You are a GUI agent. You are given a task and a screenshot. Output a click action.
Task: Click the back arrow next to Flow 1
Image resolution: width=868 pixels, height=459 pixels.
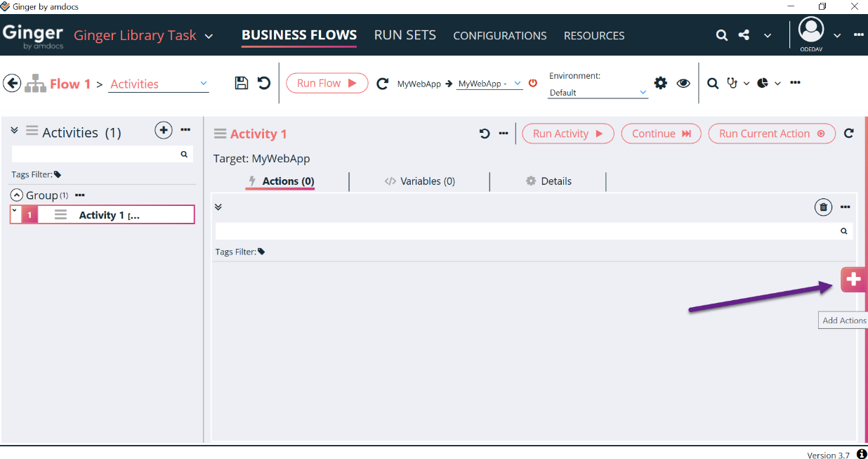[12, 83]
